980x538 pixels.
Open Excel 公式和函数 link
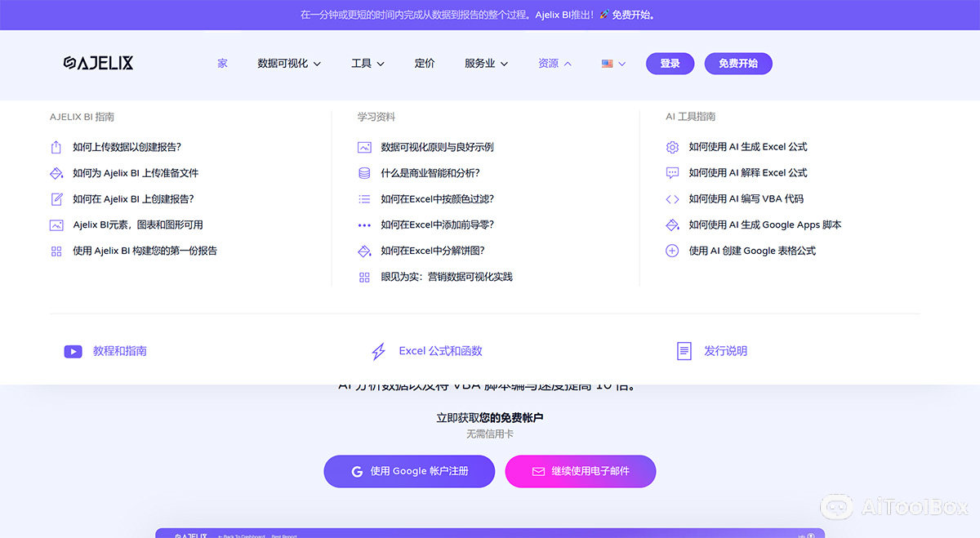(441, 351)
